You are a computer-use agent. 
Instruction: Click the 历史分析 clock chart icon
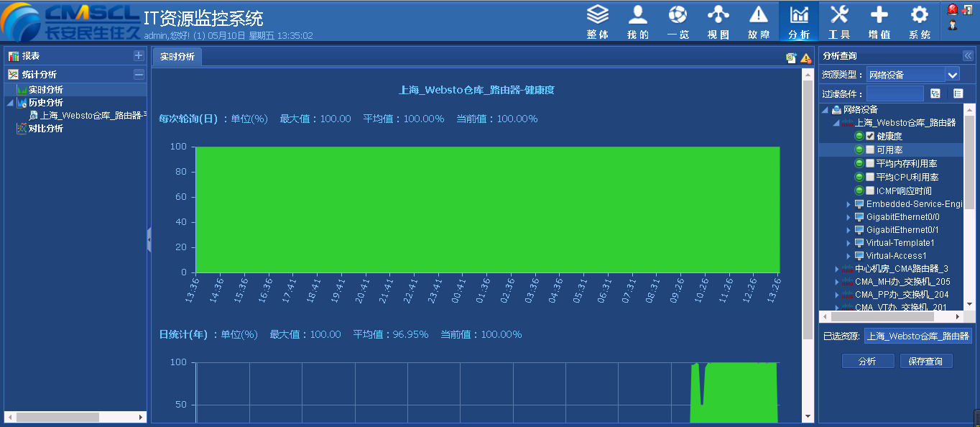22,103
